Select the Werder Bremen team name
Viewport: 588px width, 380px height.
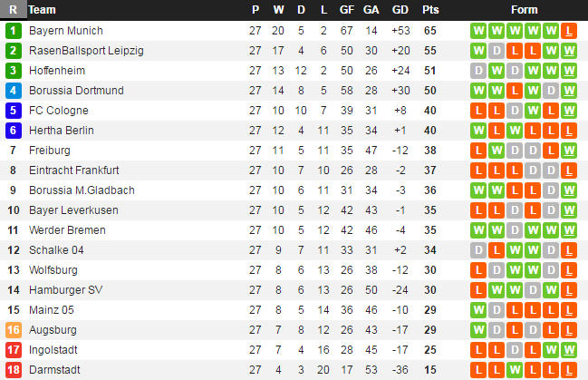point(67,230)
